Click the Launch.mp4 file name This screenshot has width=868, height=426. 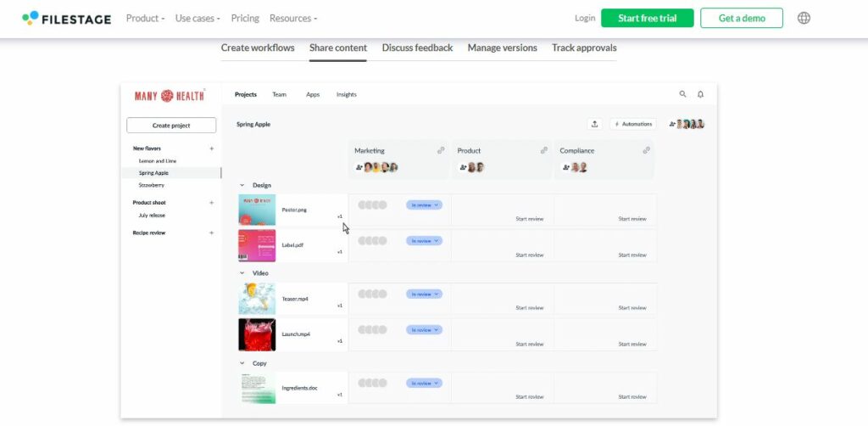coord(296,334)
